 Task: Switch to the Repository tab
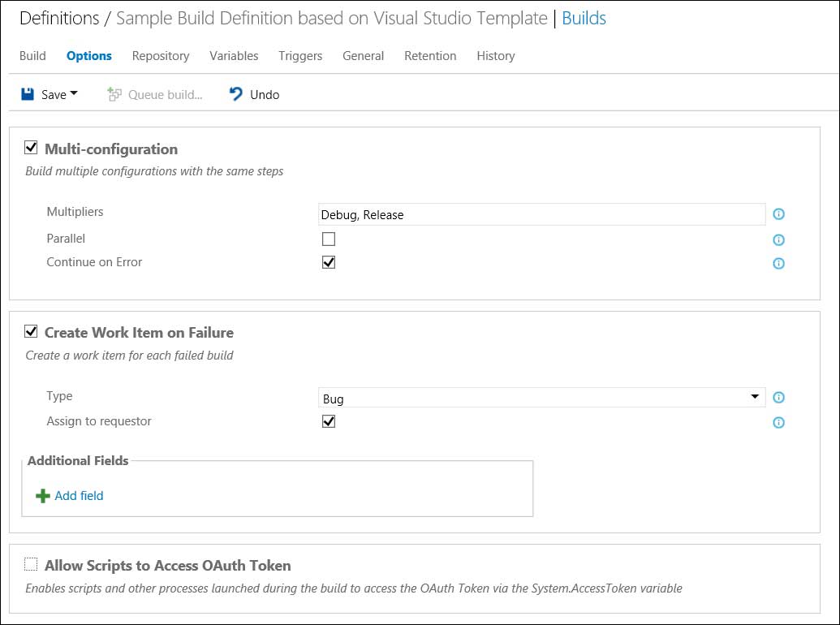click(x=161, y=56)
